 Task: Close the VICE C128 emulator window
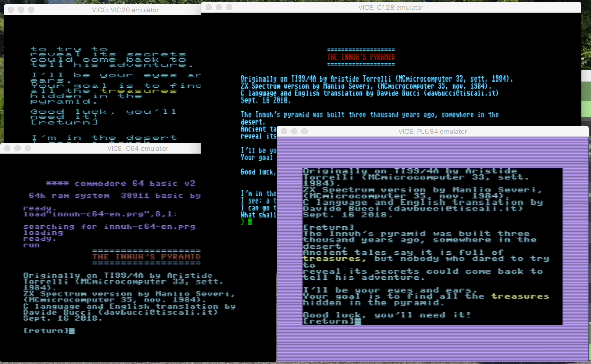pos(209,7)
